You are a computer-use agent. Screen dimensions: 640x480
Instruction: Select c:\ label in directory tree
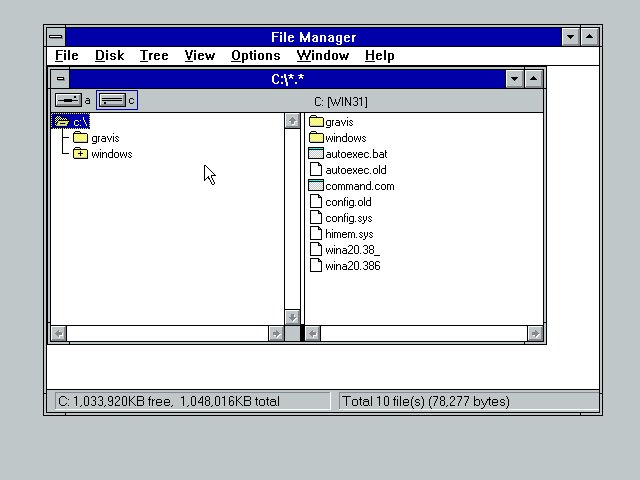click(x=80, y=122)
